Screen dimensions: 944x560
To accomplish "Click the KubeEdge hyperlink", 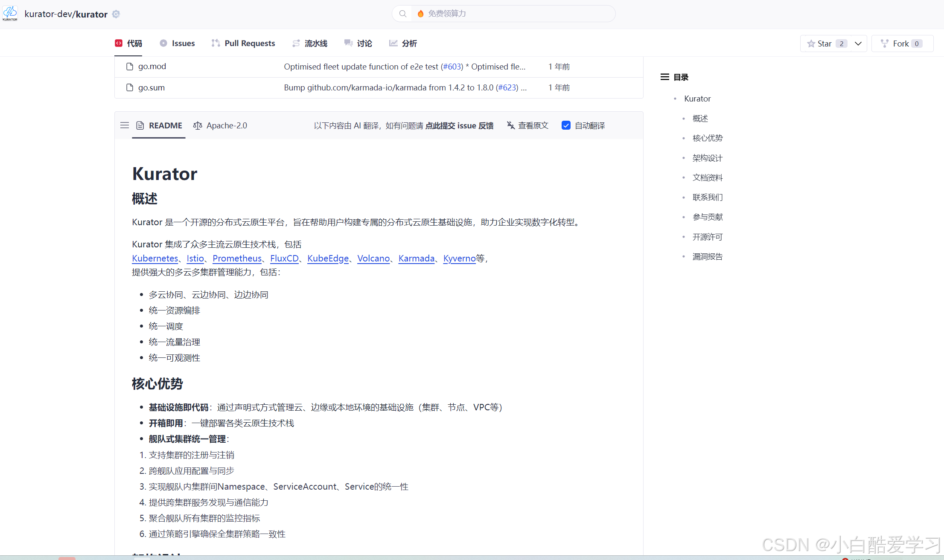I will point(328,258).
